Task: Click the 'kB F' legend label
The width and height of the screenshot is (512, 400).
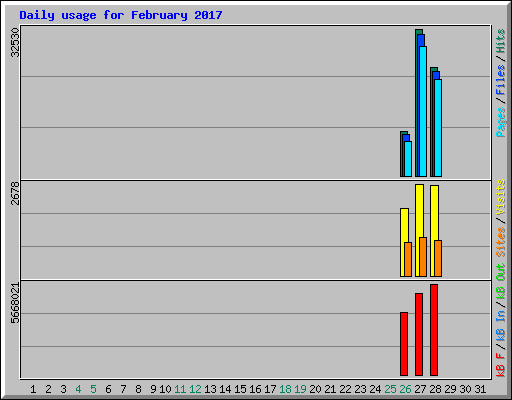Action: click(x=501, y=364)
